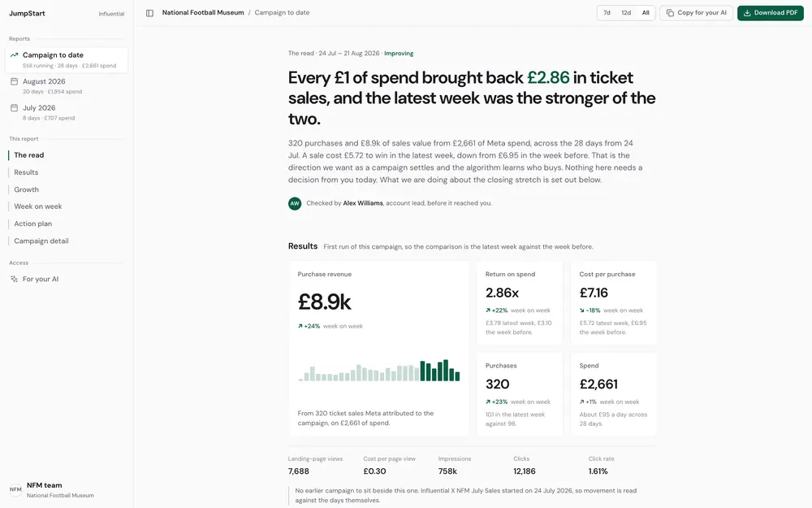The image size is (812, 508).
Task: Click the Copy for your AI button
Action: click(696, 13)
